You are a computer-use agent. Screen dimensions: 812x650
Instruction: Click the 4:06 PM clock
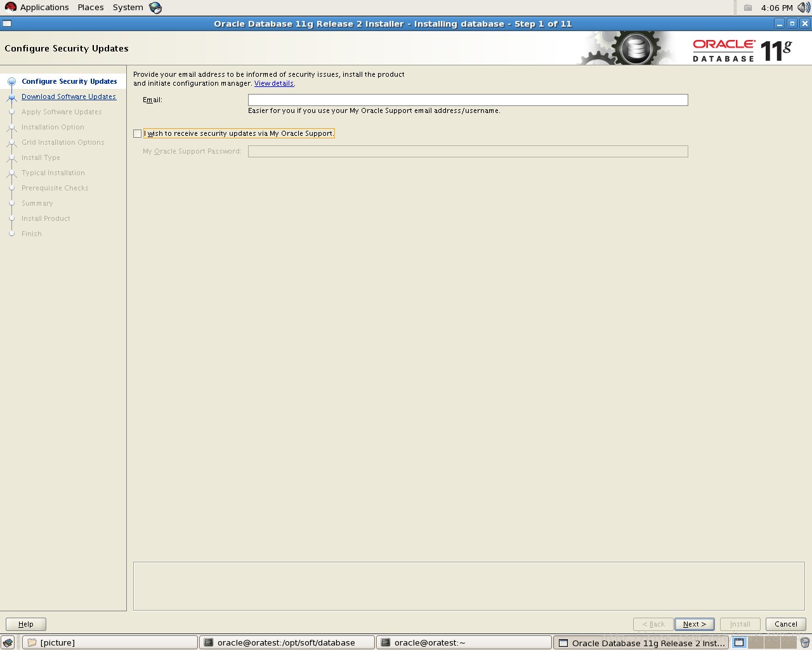(x=777, y=8)
